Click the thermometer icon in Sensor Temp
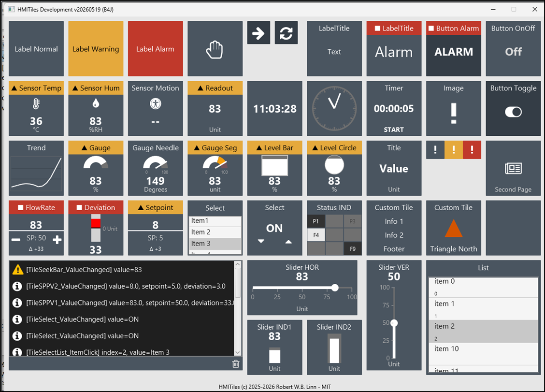 [x=36, y=103]
